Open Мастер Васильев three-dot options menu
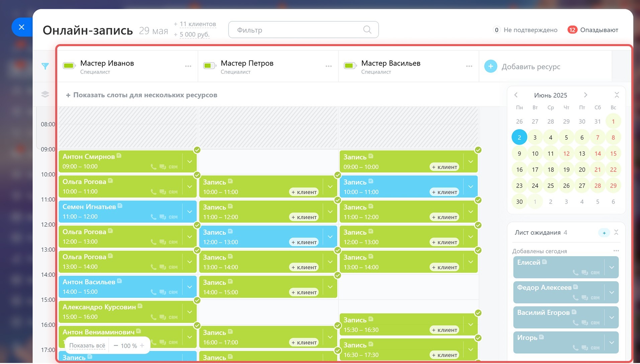This screenshot has height=364, width=640. coord(469,66)
